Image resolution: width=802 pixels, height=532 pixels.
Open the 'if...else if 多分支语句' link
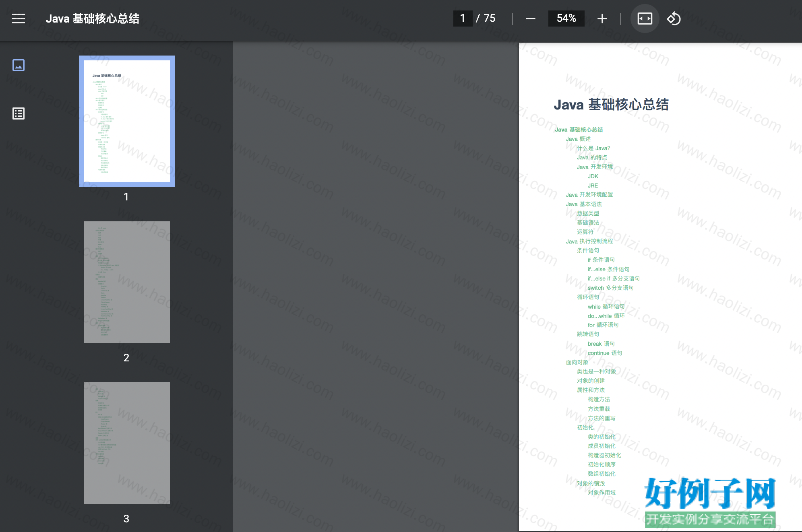click(x=614, y=278)
